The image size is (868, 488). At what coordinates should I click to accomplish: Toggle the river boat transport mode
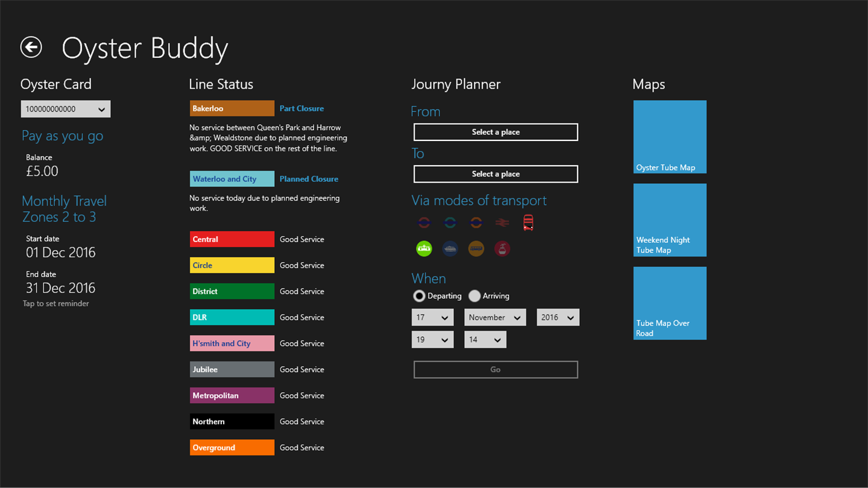pyautogui.click(x=450, y=248)
